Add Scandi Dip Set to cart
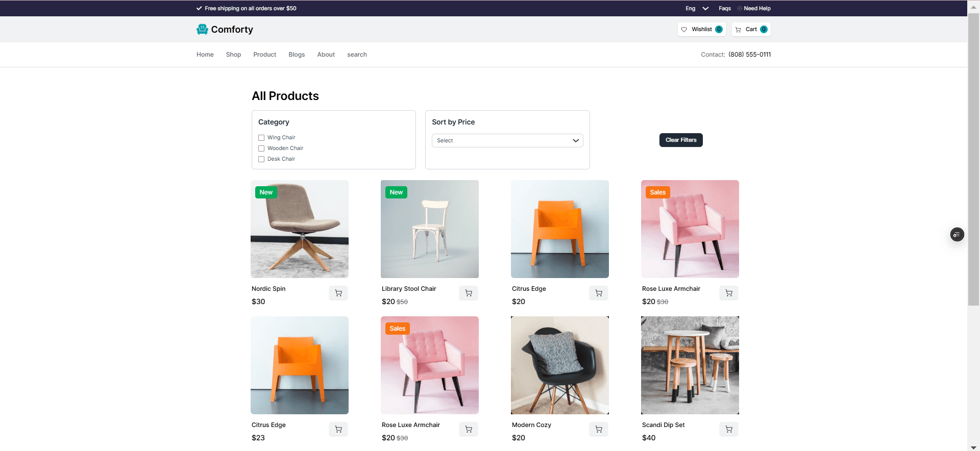This screenshot has width=980, height=451. point(728,429)
